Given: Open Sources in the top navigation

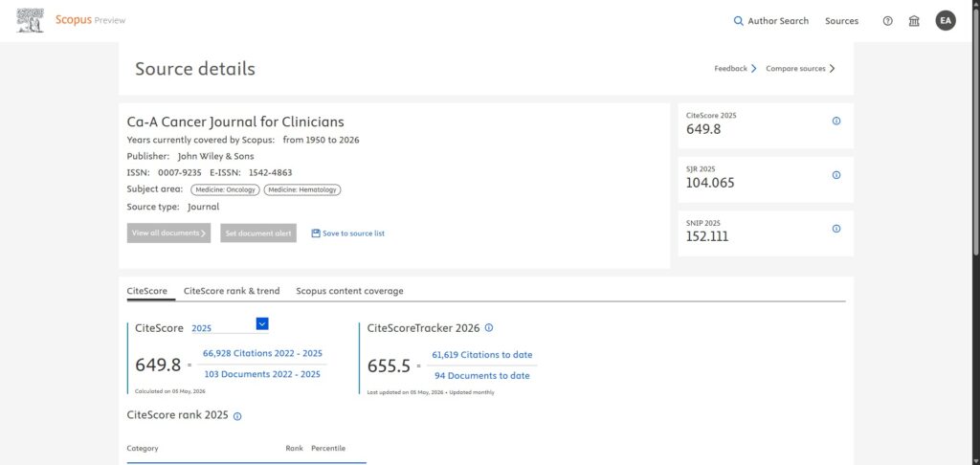Looking at the screenshot, I should pyautogui.click(x=841, y=21).
